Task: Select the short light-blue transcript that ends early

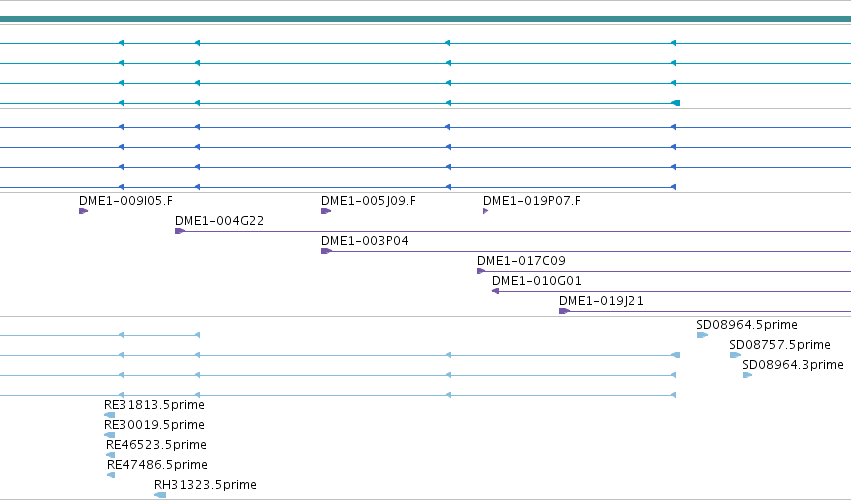Action: pyautogui.click(x=100, y=335)
